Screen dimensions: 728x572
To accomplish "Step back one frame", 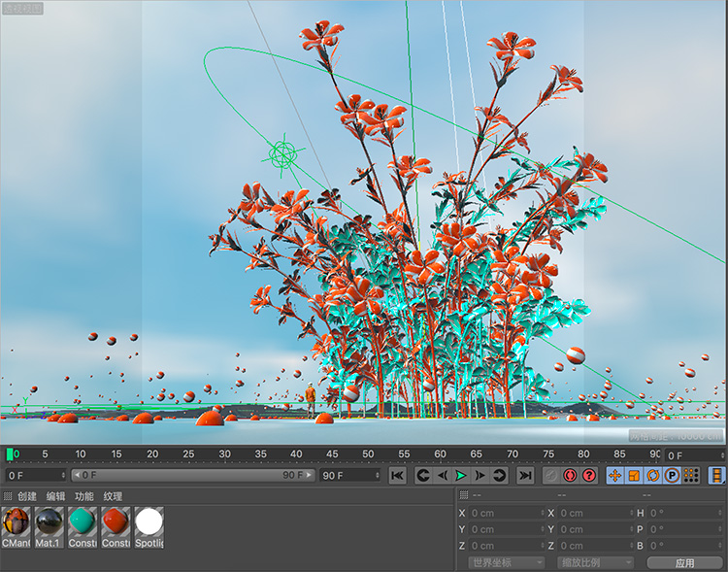I will [443, 475].
